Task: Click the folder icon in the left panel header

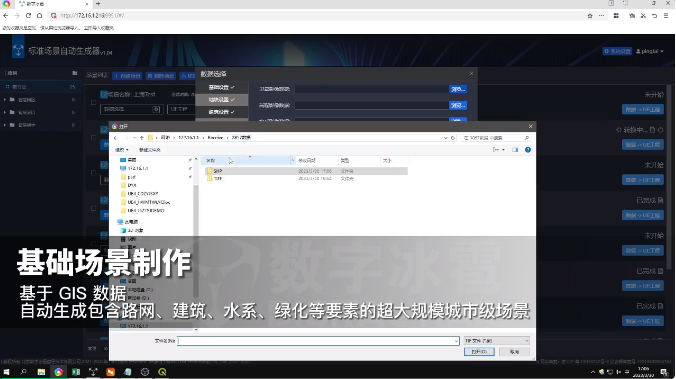Action: click(75, 73)
